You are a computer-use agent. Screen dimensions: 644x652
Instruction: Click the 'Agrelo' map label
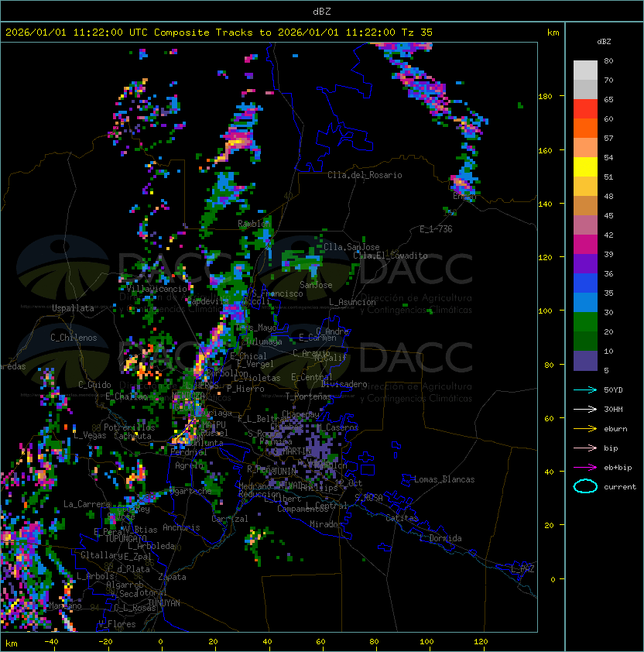pos(189,465)
